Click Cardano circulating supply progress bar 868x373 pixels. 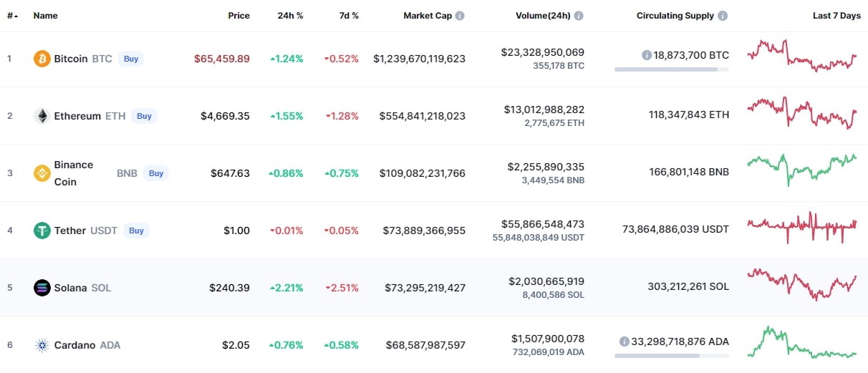click(x=672, y=356)
